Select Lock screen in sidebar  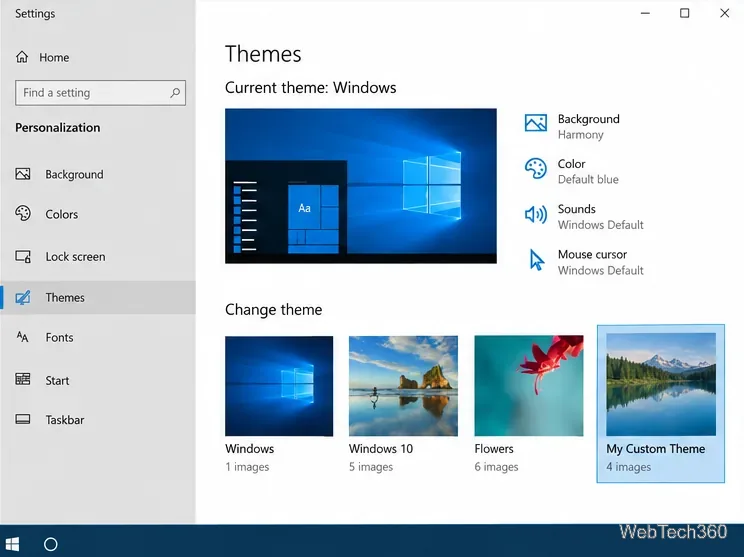(98, 257)
